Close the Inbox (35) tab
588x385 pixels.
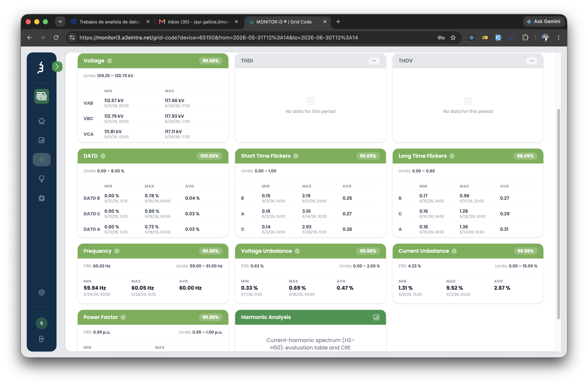236,22
